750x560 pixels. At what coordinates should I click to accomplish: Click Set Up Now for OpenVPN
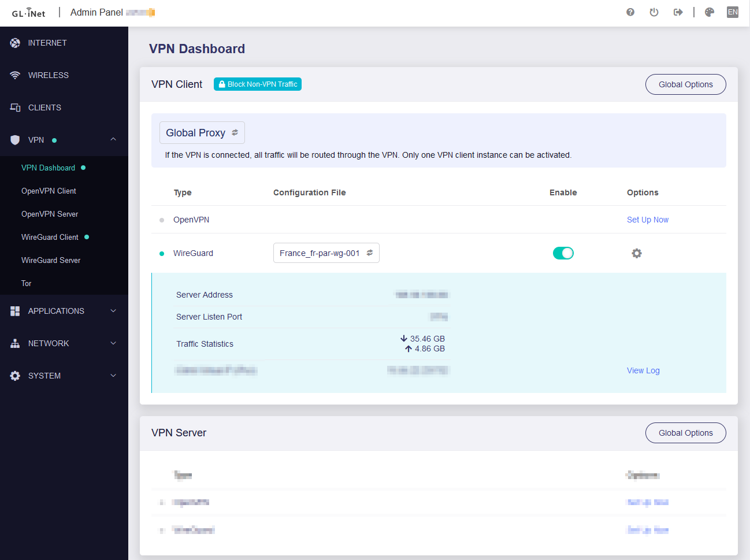pyautogui.click(x=647, y=220)
